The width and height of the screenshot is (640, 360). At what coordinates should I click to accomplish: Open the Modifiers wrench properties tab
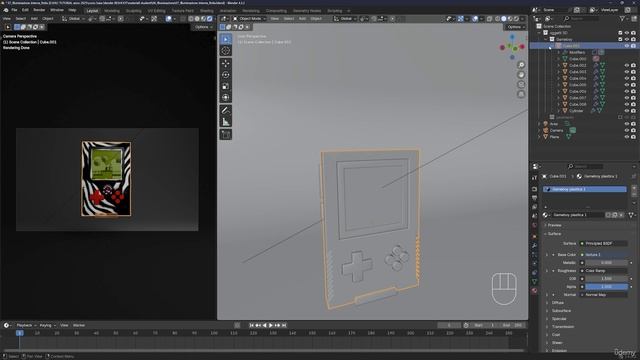535,246
